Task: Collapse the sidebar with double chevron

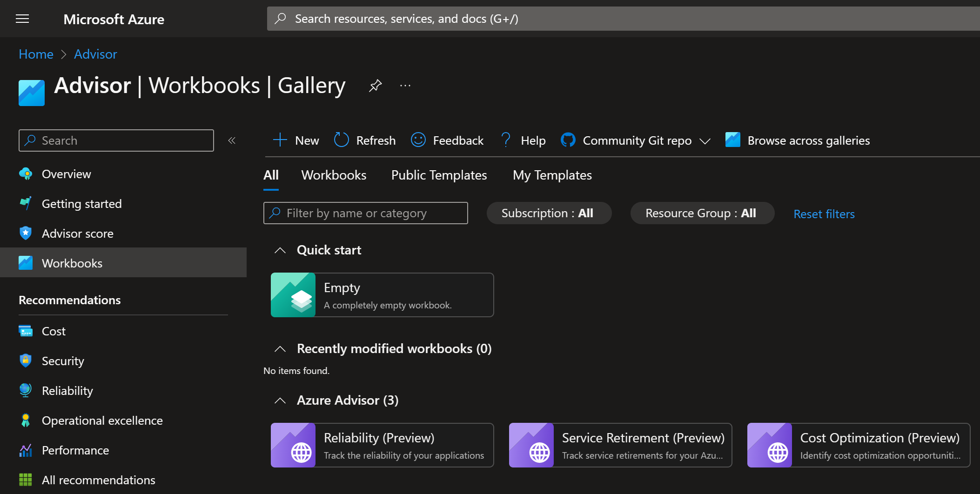Action: pyautogui.click(x=232, y=140)
